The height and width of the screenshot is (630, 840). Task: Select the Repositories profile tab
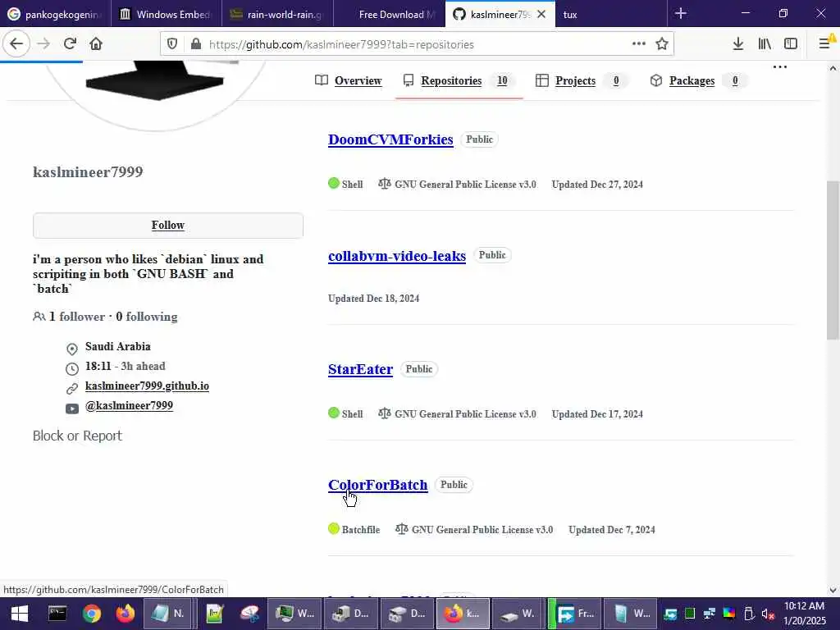459,80
